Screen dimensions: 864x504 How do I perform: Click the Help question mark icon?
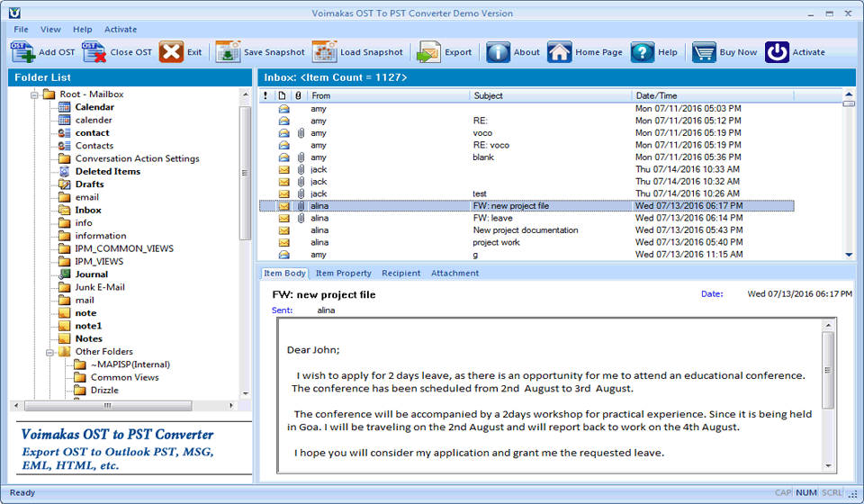(643, 52)
